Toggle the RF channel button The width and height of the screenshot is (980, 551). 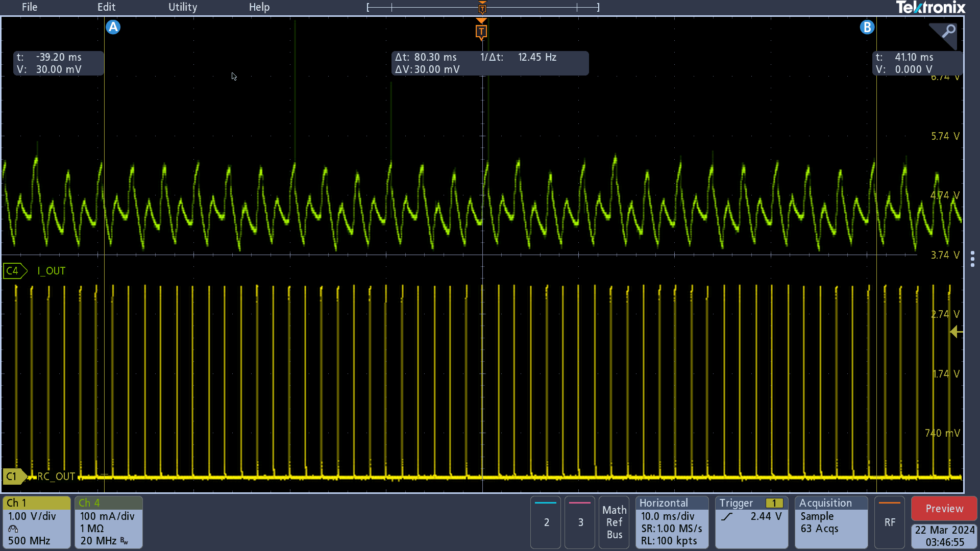[x=889, y=522]
